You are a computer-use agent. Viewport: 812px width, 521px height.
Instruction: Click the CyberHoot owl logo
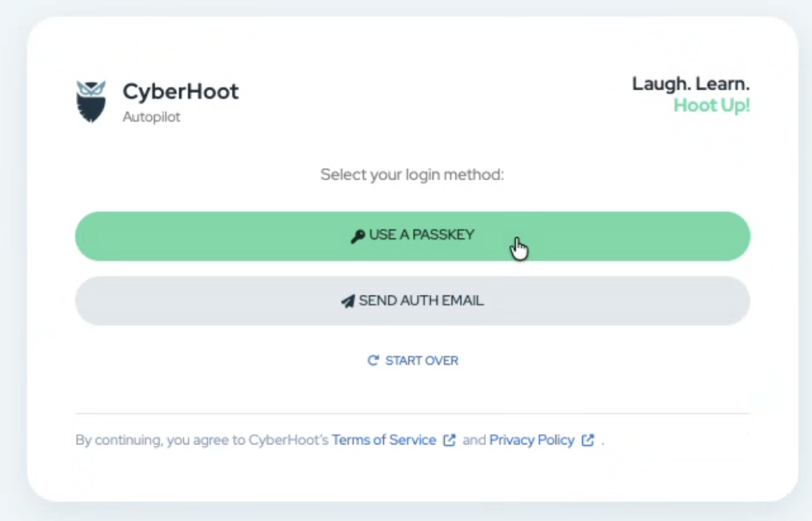click(91, 102)
